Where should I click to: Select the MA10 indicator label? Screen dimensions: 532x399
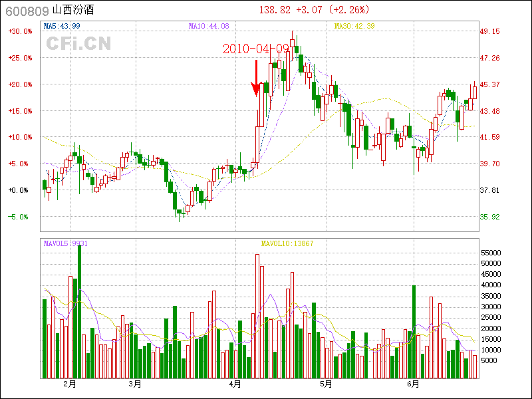pyautogui.click(x=209, y=26)
